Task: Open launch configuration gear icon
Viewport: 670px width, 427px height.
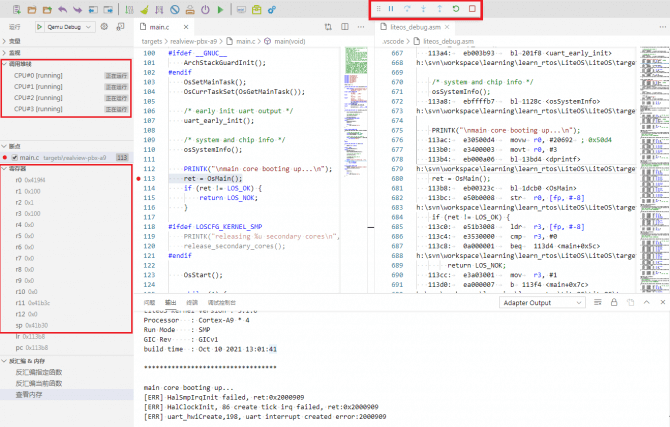Action: (104, 27)
